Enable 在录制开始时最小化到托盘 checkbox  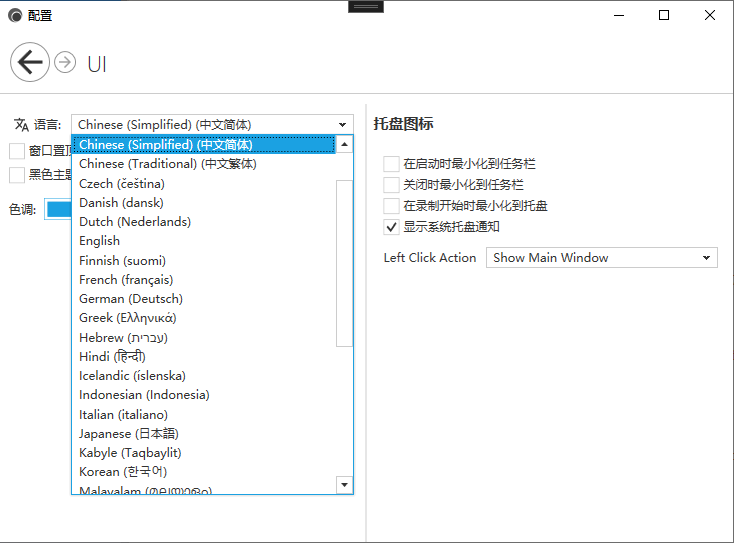(x=392, y=206)
